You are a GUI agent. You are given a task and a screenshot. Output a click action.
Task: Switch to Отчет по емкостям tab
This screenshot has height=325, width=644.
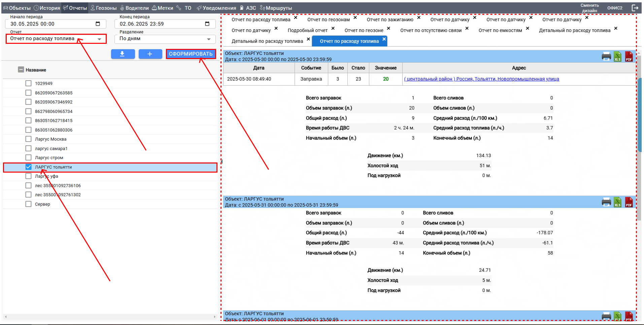(x=500, y=30)
